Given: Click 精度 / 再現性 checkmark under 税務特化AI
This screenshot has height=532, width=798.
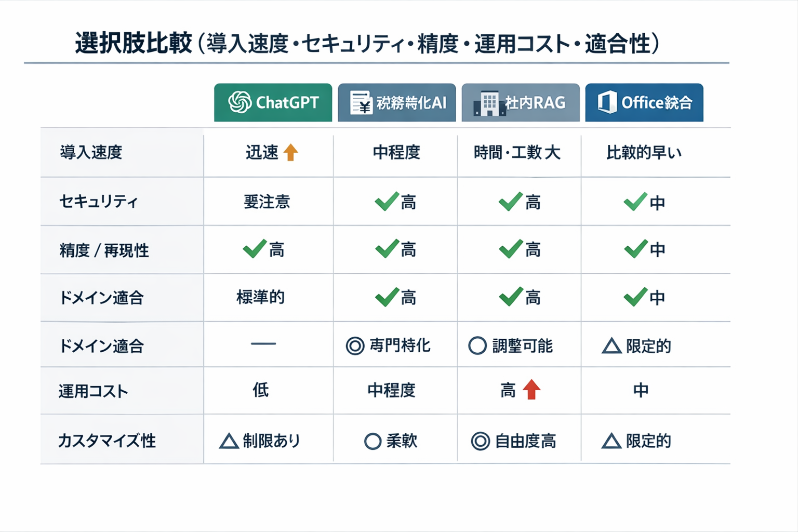Looking at the screenshot, I should coord(387,249).
